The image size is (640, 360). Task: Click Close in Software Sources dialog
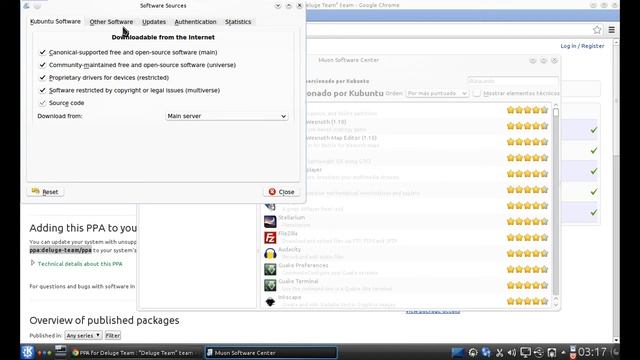point(282,191)
